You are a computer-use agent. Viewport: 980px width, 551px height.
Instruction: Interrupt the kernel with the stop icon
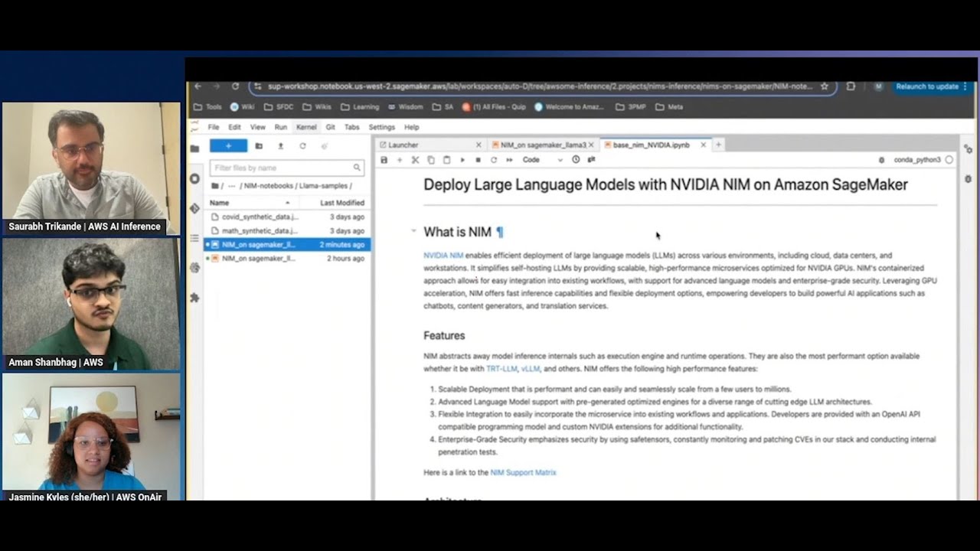(478, 160)
